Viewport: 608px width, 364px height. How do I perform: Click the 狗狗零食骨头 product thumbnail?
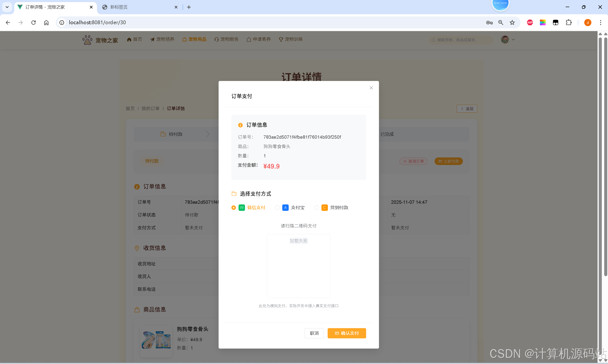[156, 341]
